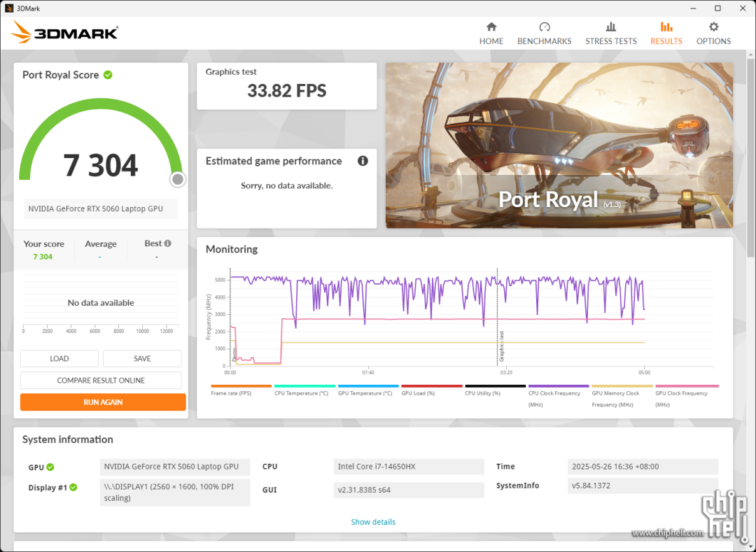
Task: Click info icon next to Best score
Action: pos(168,243)
